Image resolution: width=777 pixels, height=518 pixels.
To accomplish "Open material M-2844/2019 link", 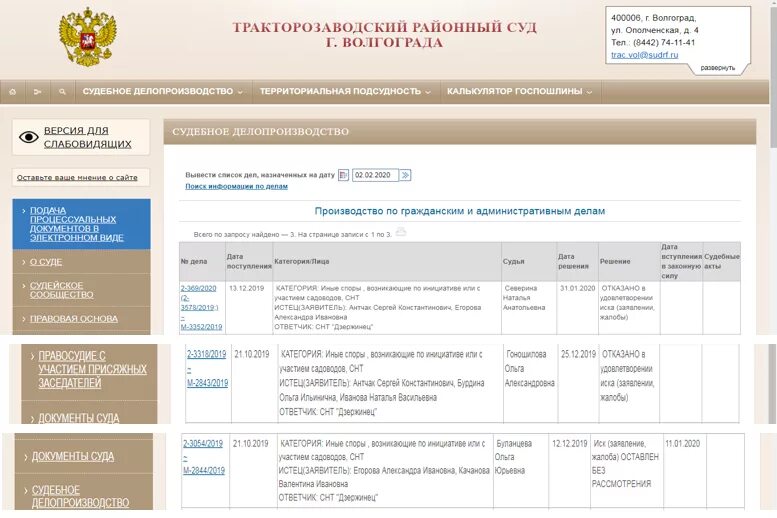I will (204, 470).
